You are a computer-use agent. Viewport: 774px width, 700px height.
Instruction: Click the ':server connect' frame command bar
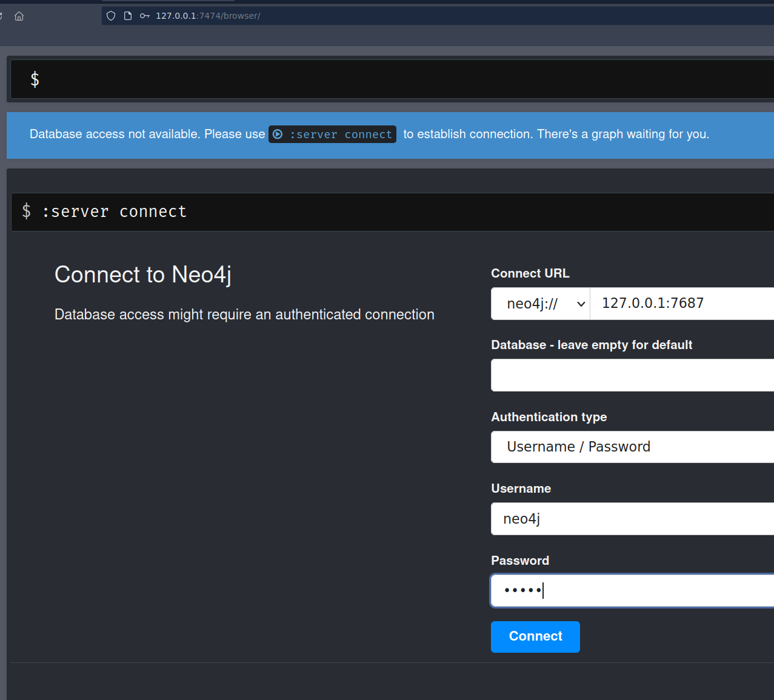coord(392,212)
